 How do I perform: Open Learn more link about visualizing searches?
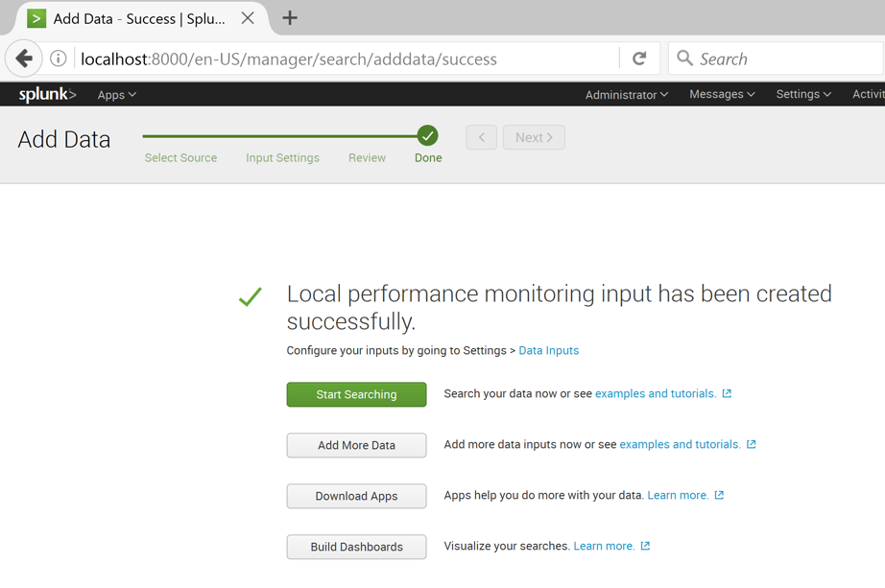[x=604, y=546]
